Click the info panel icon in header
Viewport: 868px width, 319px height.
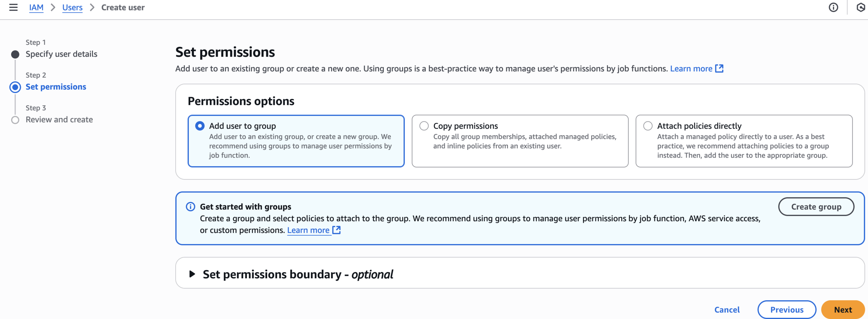click(x=833, y=7)
